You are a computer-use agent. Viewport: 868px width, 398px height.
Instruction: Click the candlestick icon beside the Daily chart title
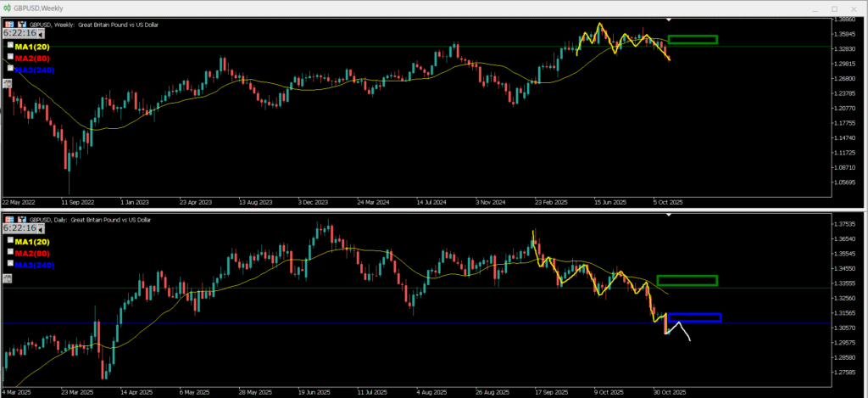(x=20, y=219)
